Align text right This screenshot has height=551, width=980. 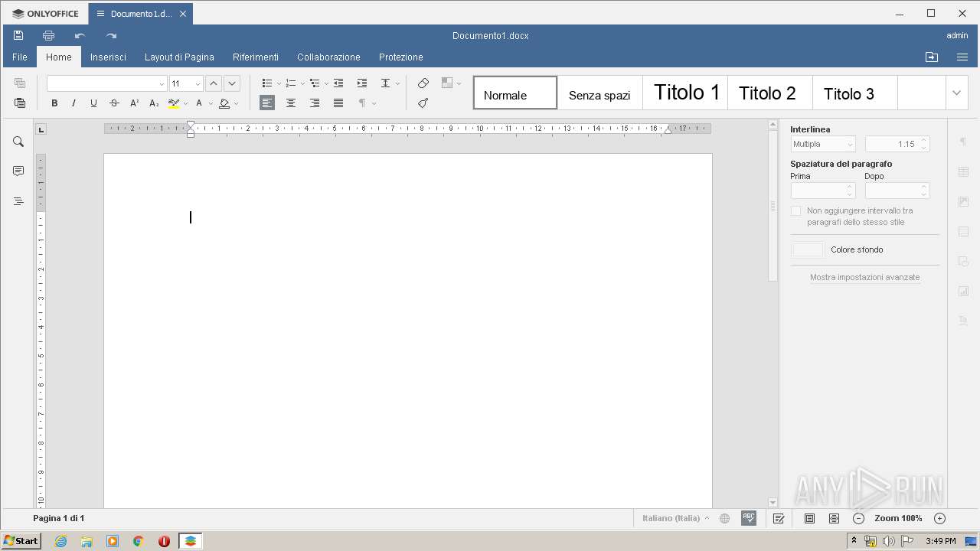tap(315, 103)
